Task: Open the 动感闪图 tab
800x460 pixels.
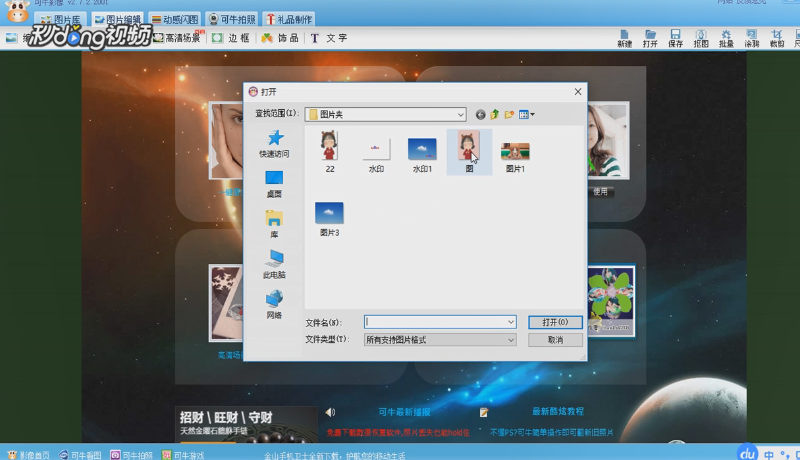Action: (x=175, y=19)
